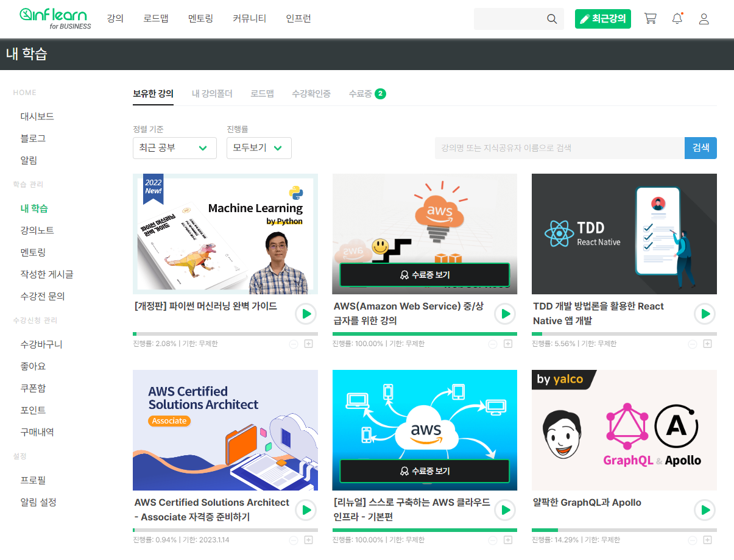Switch to the 내 강의폴더 tab

click(212, 94)
